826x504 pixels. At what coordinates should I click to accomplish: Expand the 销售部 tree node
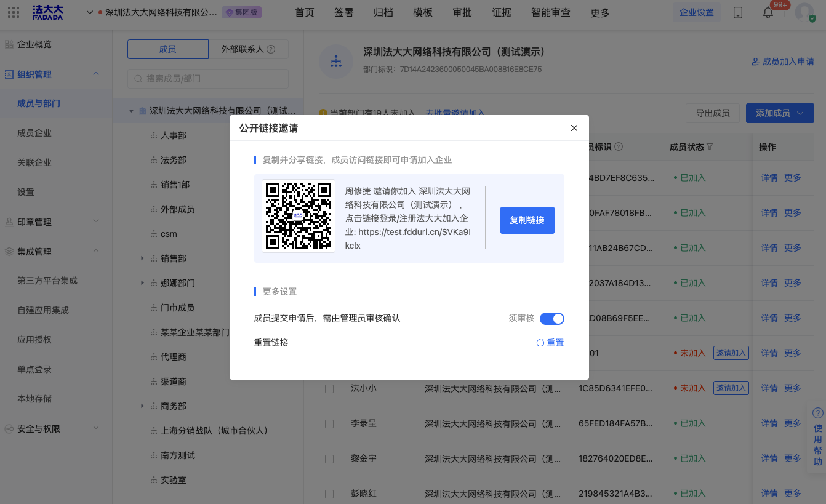(x=142, y=258)
